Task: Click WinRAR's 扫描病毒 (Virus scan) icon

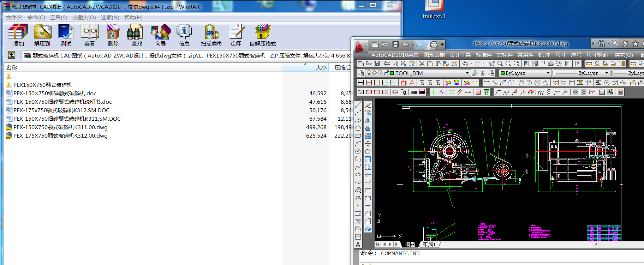Action: click(x=211, y=35)
